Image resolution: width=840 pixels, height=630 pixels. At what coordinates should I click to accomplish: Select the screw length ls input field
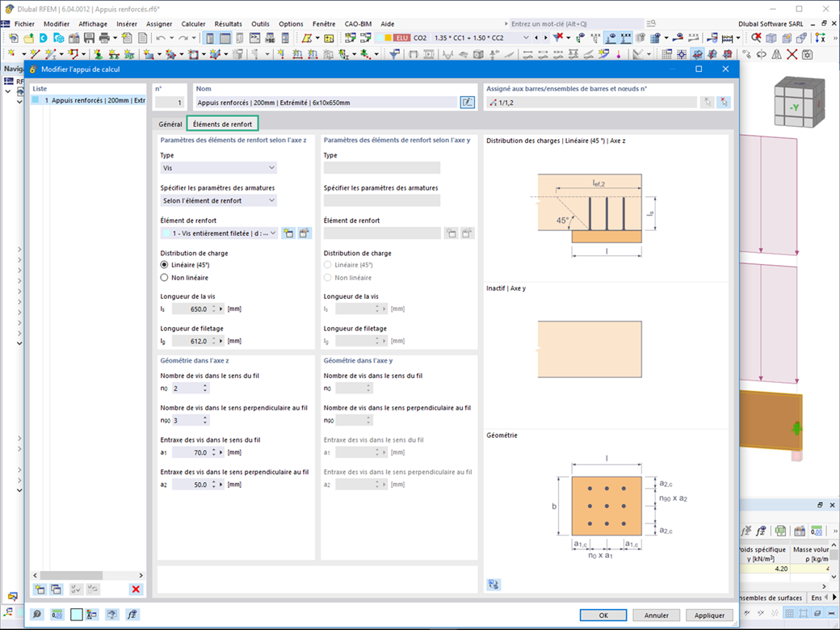point(196,308)
